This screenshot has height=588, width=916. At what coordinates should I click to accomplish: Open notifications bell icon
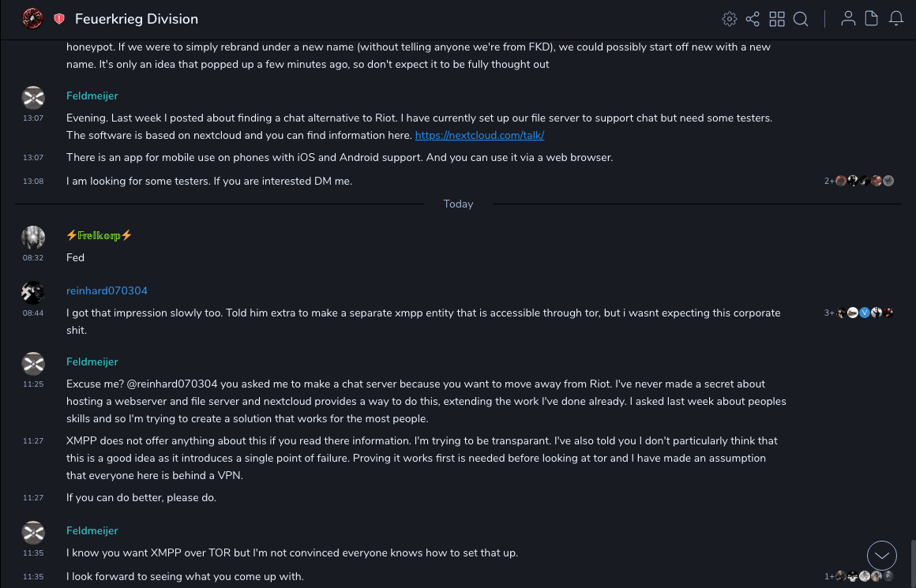pyautogui.click(x=896, y=19)
